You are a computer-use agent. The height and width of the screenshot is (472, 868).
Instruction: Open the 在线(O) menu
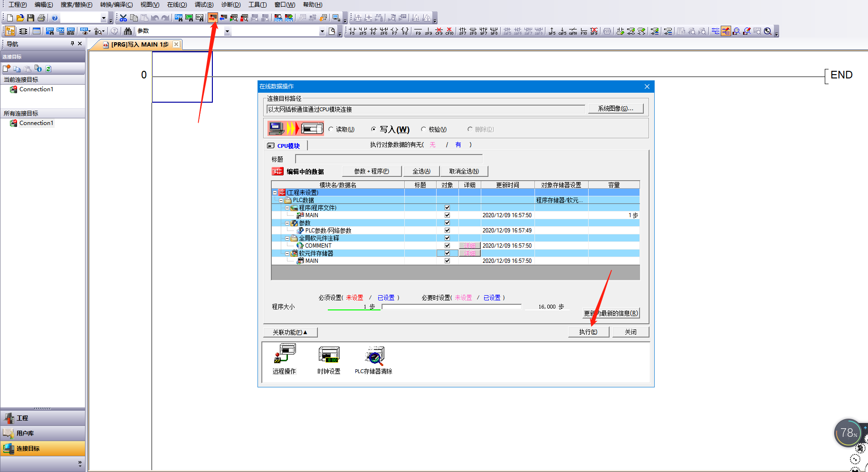[x=177, y=5]
